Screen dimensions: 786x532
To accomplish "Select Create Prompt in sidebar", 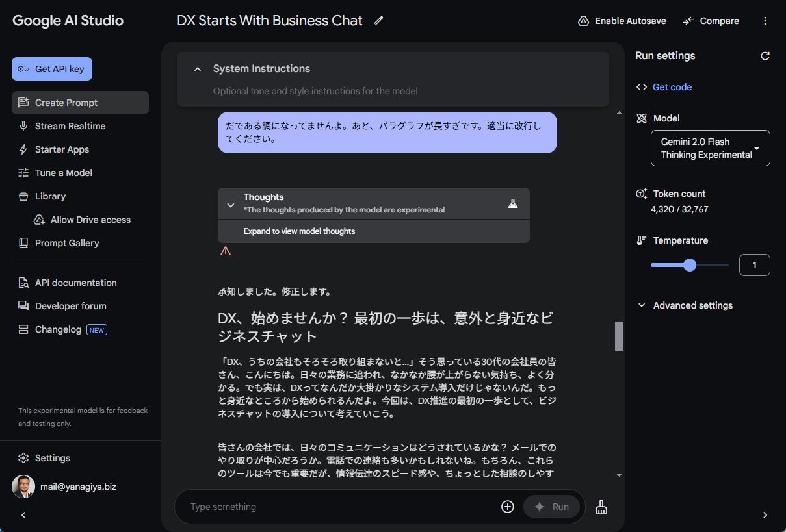I will [x=80, y=103].
